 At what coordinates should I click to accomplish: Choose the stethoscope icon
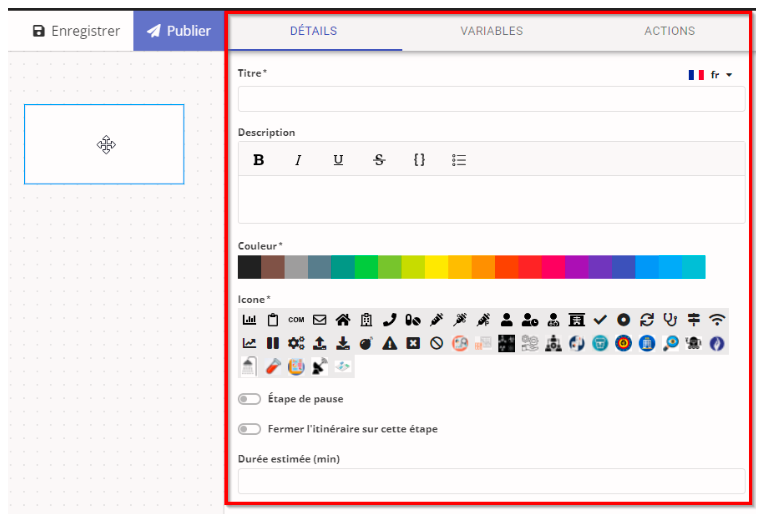coord(670,320)
